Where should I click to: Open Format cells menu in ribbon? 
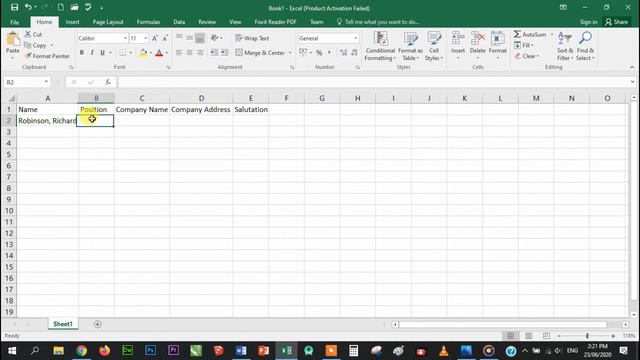click(x=498, y=45)
